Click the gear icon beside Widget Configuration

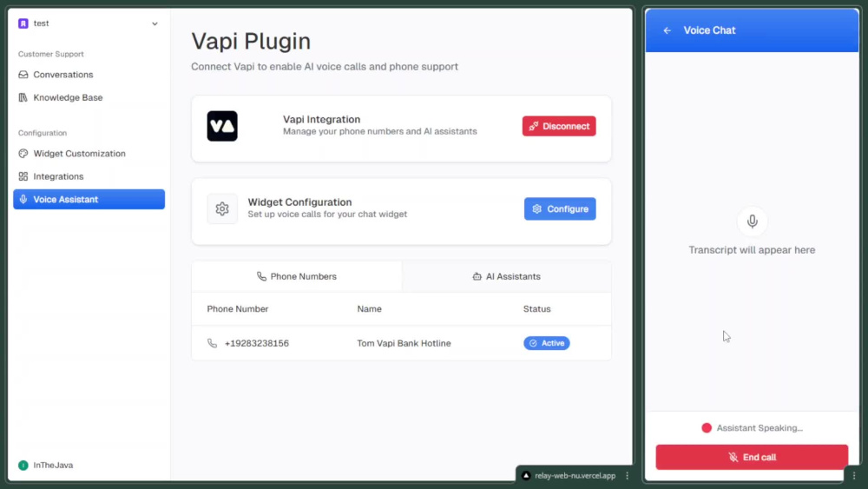click(x=222, y=208)
